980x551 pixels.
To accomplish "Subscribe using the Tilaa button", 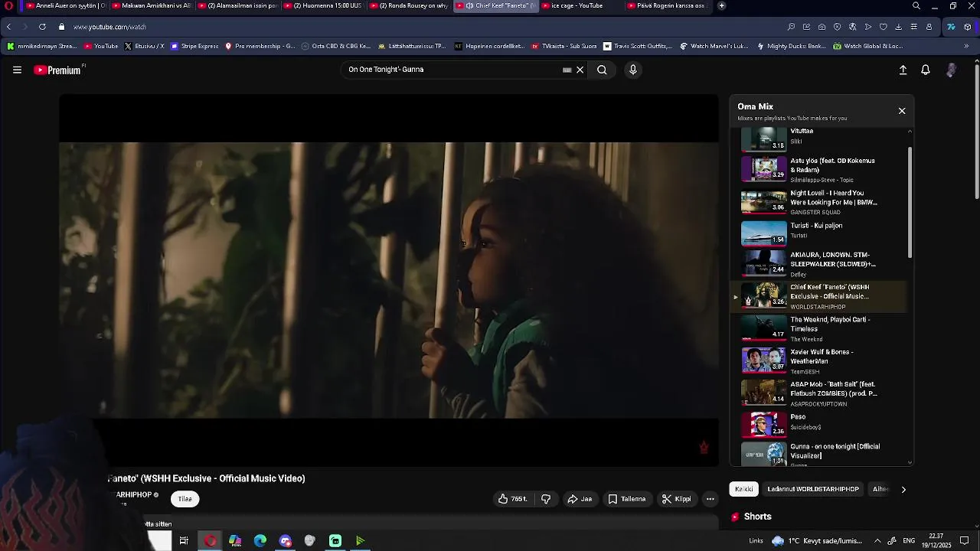I will (185, 499).
